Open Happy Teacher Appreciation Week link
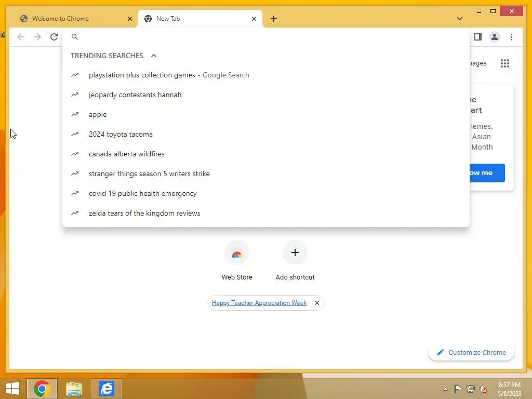This screenshot has height=399, width=532. (x=259, y=303)
